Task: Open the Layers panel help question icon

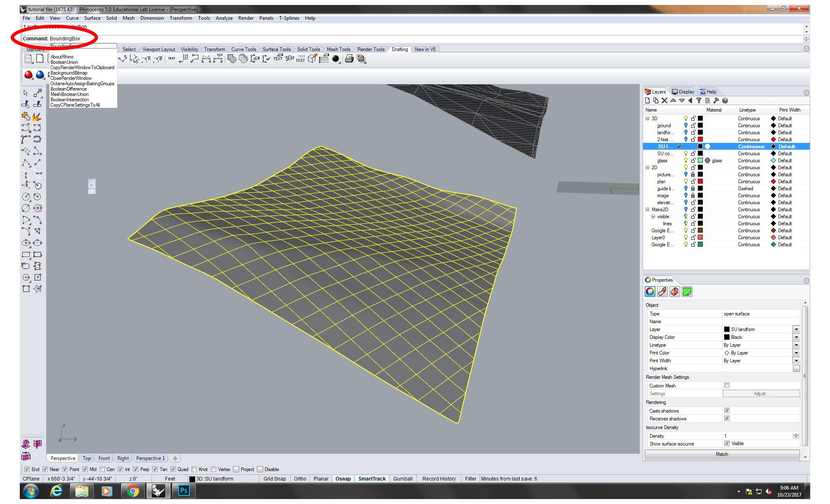Action: [725, 100]
